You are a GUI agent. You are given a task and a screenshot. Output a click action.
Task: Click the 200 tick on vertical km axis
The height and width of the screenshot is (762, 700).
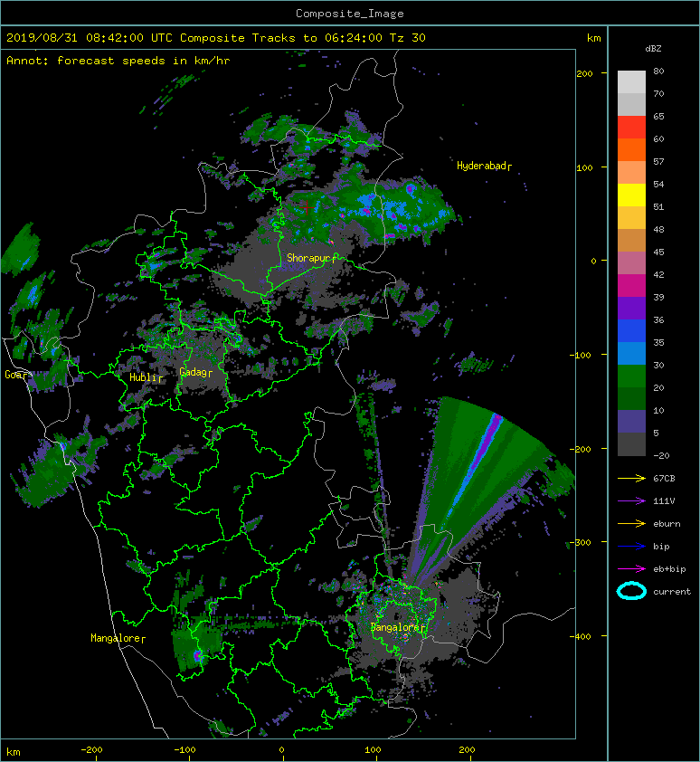(x=584, y=73)
